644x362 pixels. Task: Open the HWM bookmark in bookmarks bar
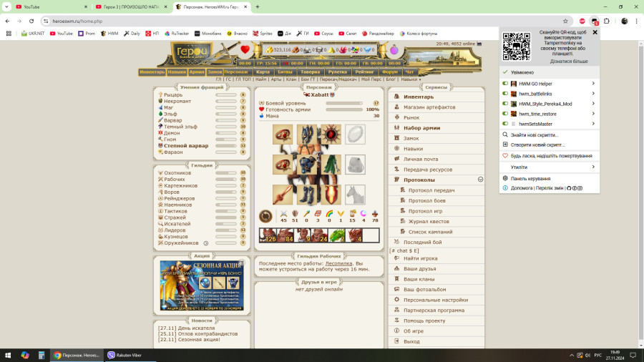tap(109, 34)
